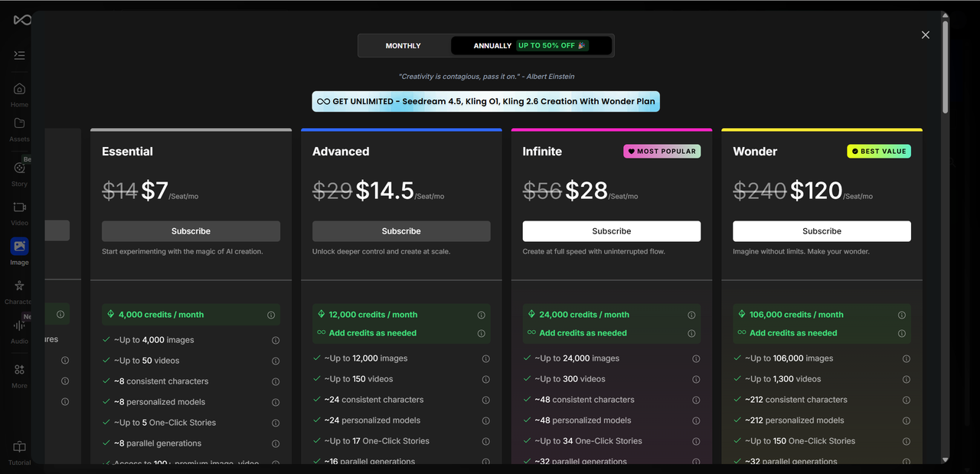Expand the sidebar menu toggle
The image size is (980, 474).
19,55
